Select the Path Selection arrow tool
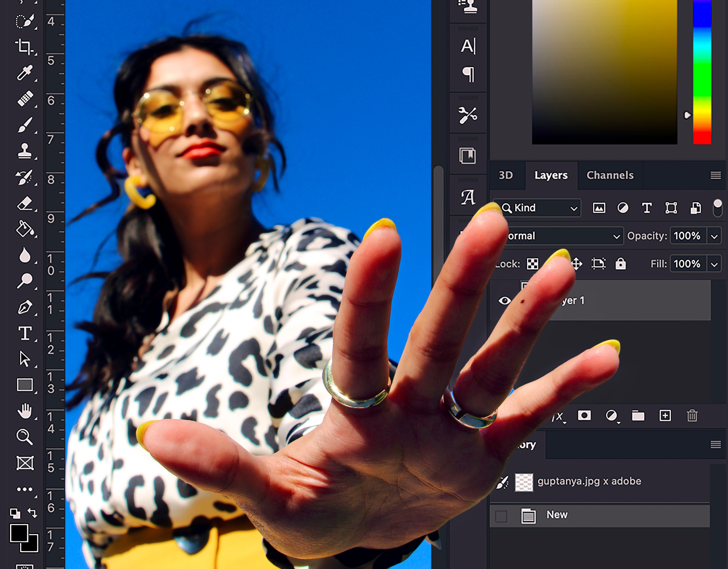 pyautogui.click(x=24, y=359)
